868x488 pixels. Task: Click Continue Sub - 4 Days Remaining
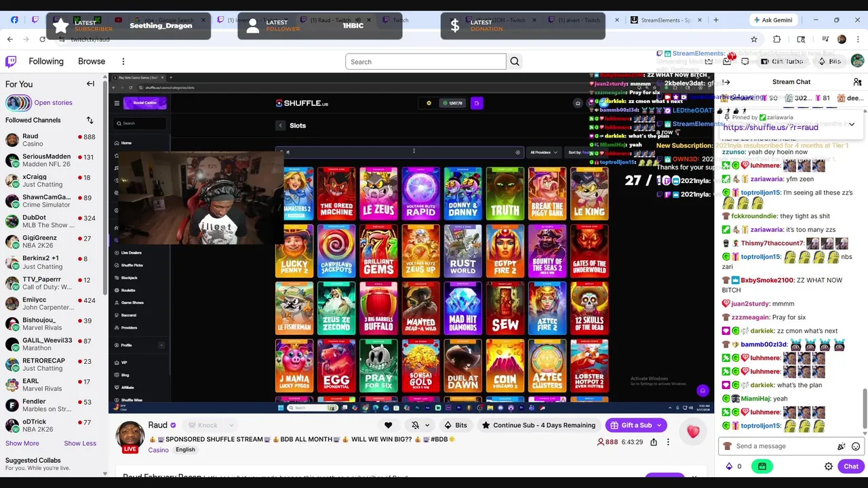click(538, 425)
